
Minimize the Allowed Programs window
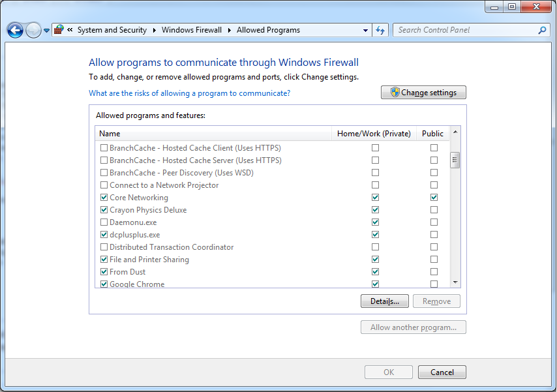click(494, 7)
